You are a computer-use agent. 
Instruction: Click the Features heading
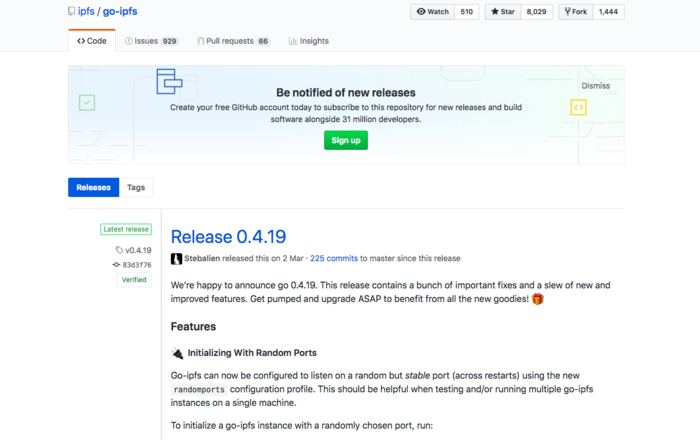[193, 327]
